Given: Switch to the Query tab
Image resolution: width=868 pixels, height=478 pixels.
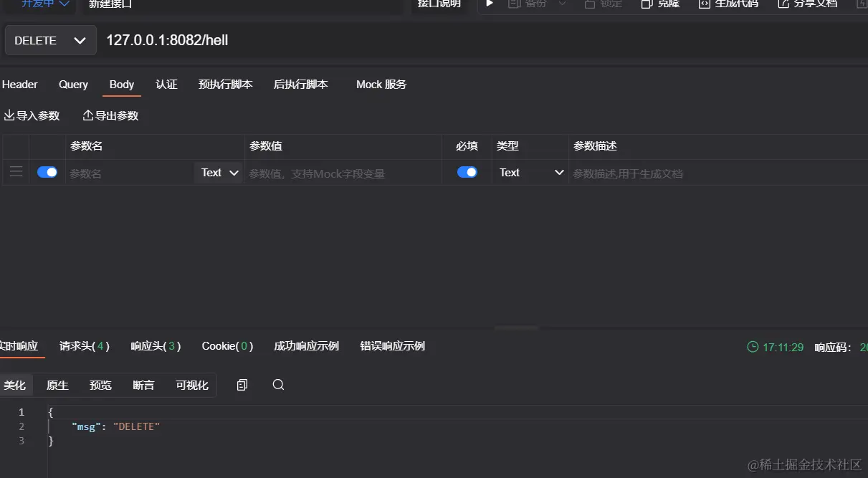Looking at the screenshot, I should tap(73, 85).
